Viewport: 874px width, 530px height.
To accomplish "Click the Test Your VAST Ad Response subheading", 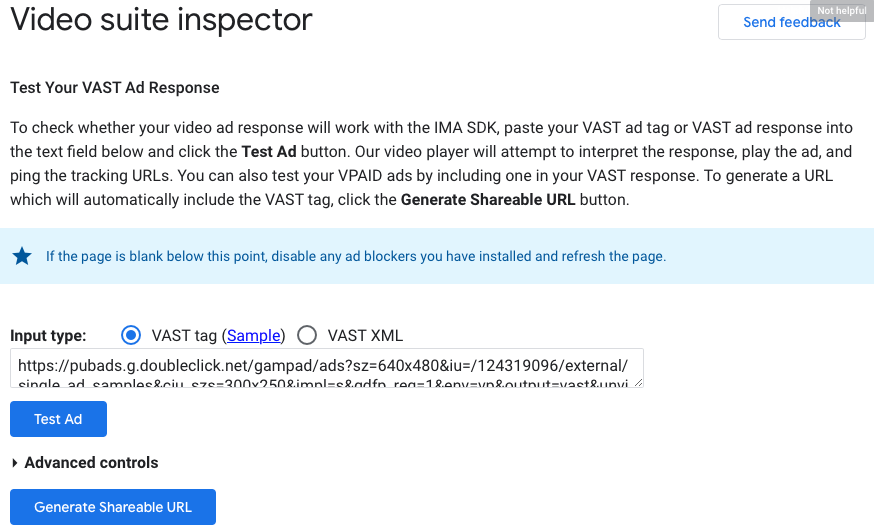I will point(114,88).
